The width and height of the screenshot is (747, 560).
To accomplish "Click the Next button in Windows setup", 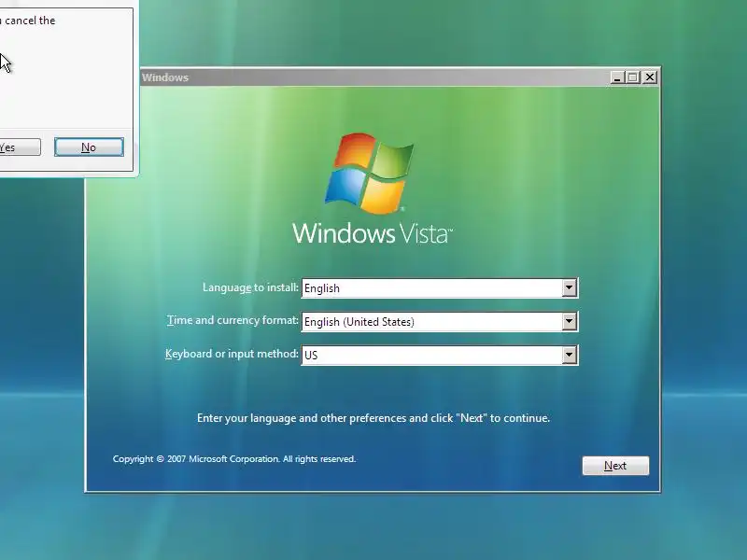I will (x=615, y=465).
